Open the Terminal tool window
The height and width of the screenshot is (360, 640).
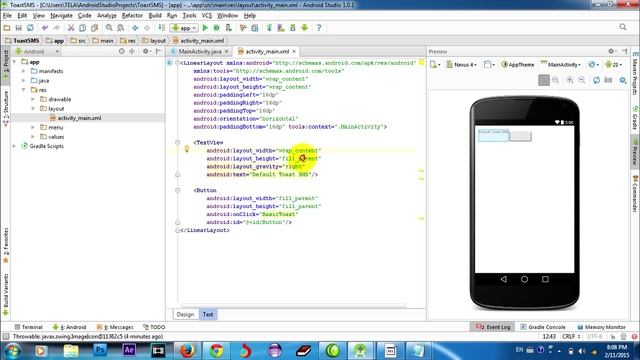click(x=28, y=327)
